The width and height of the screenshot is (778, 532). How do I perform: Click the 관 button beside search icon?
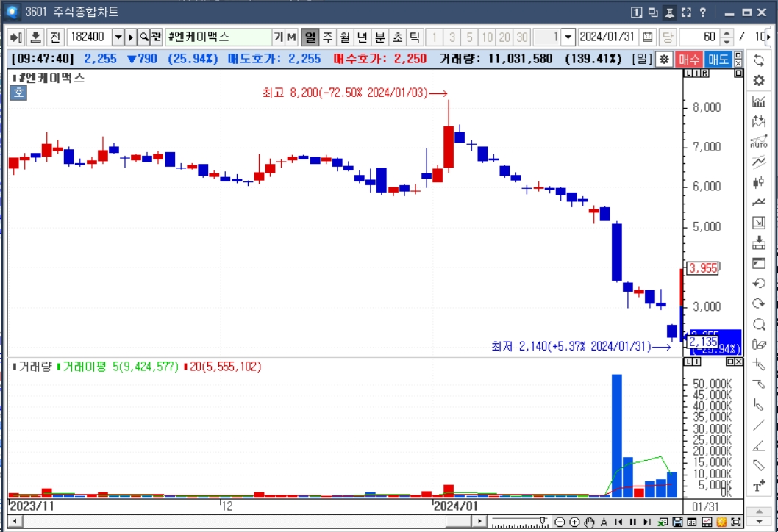click(x=157, y=37)
